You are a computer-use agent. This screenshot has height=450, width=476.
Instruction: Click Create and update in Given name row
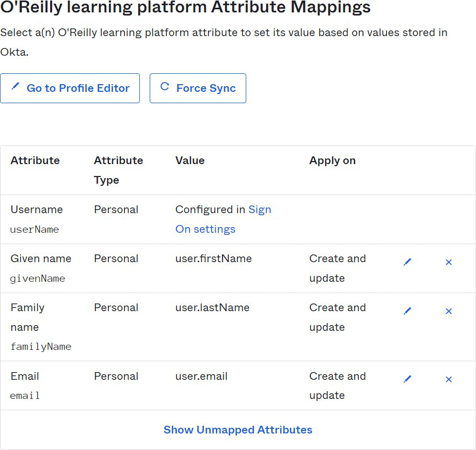tap(338, 268)
